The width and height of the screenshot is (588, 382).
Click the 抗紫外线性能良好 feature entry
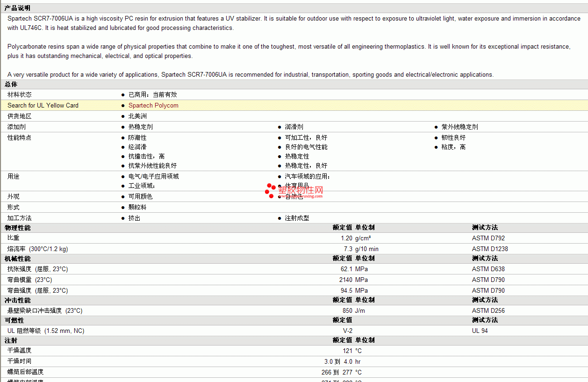[153, 166]
